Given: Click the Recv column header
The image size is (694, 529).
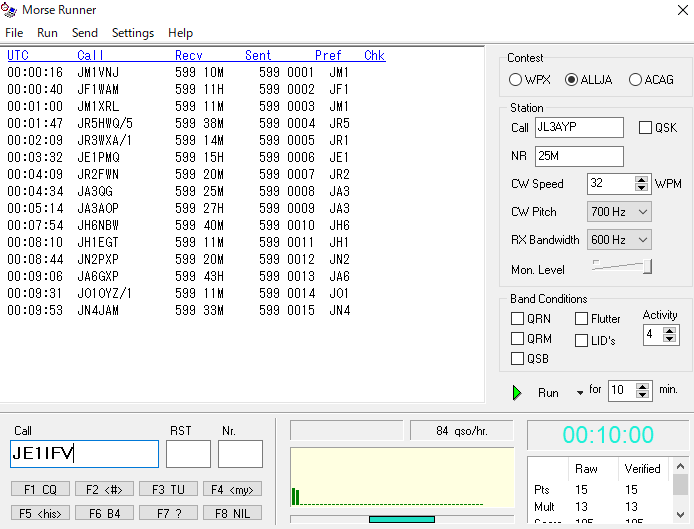Looking at the screenshot, I should [x=189, y=55].
